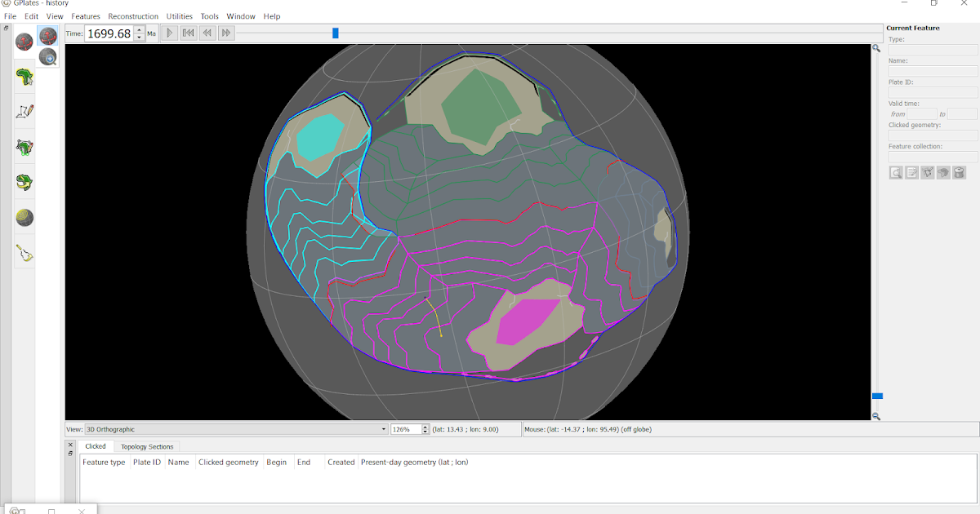Click the Feature collection field
Image resolution: width=980 pixels, height=514 pixels.
933,157
